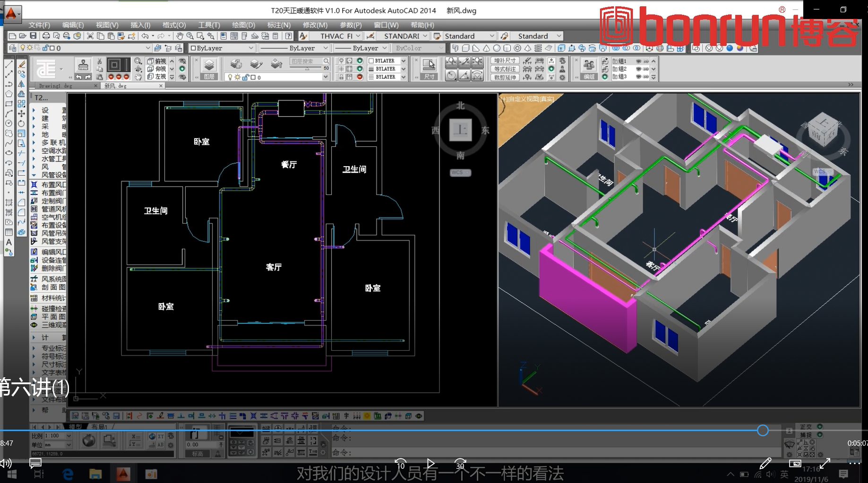Toggle visibility eye of 组3
The height and width of the screenshot is (483, 868).
pyautogui.click(x=638, y=76)
